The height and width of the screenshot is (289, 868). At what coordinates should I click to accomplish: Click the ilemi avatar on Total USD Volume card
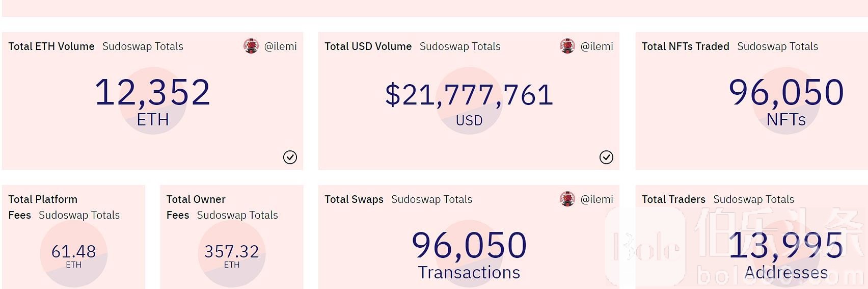coord(567,46)
